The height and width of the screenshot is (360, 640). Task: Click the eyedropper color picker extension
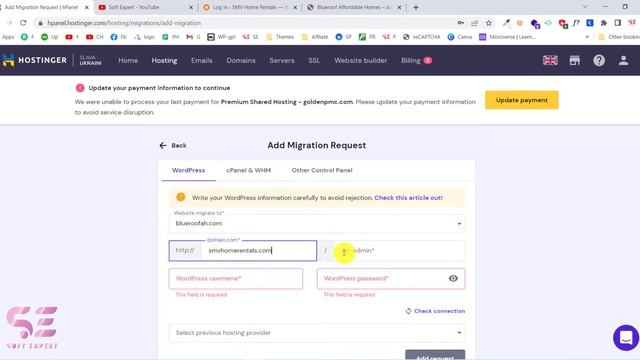(506, 23)
